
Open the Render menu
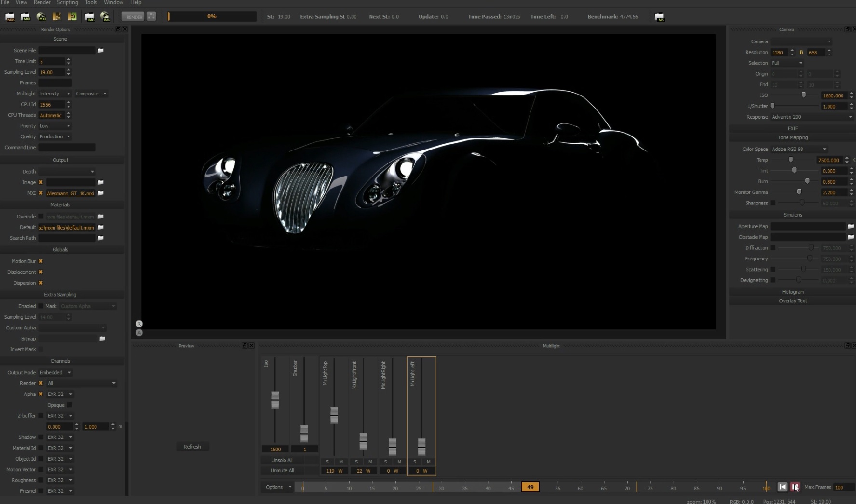[x=42, y=3]
